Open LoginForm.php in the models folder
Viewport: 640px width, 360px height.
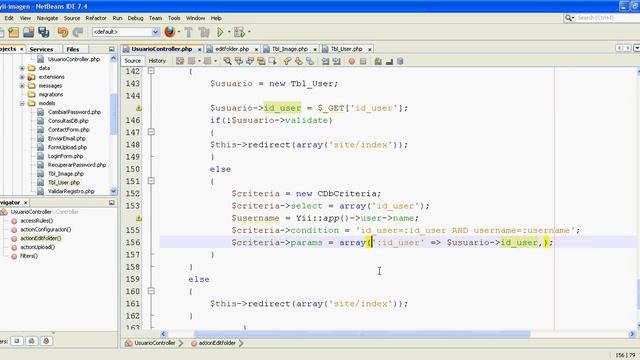point(65,156)
